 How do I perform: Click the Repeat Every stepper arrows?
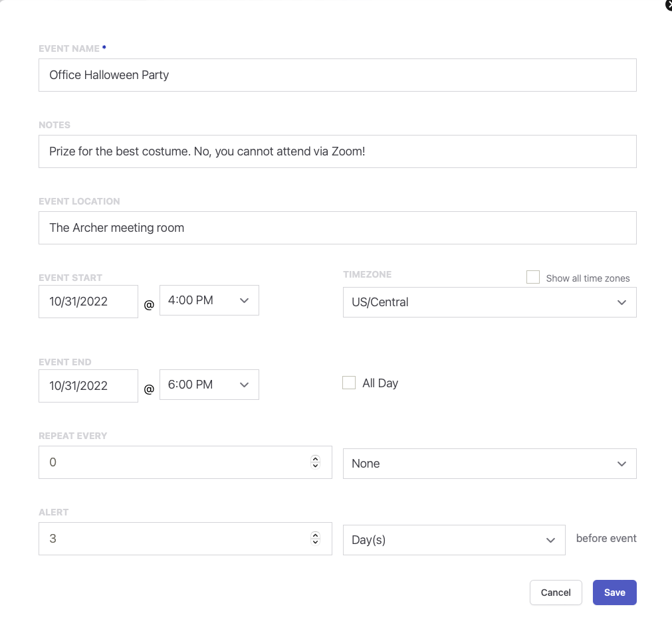coord(316,462)
